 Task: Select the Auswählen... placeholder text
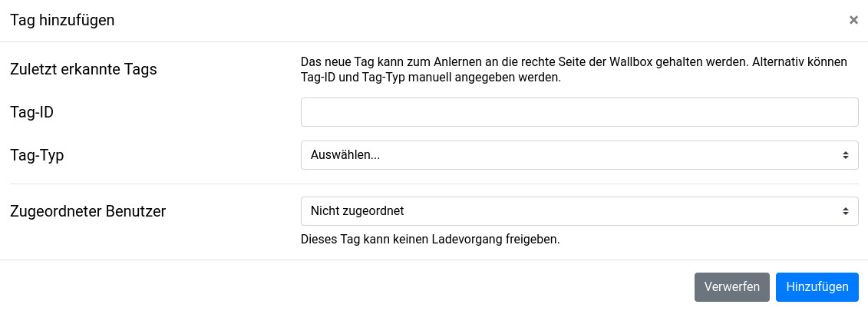[345, 155]
